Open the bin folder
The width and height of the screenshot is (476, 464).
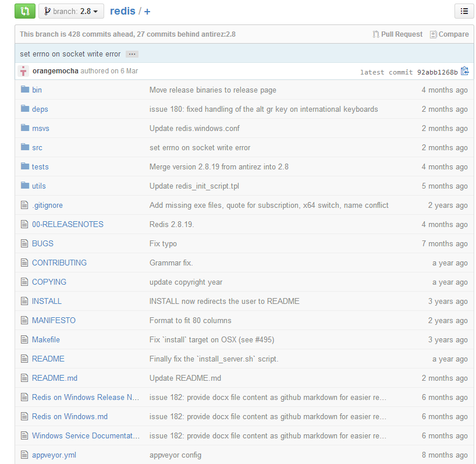pos(37,90)
